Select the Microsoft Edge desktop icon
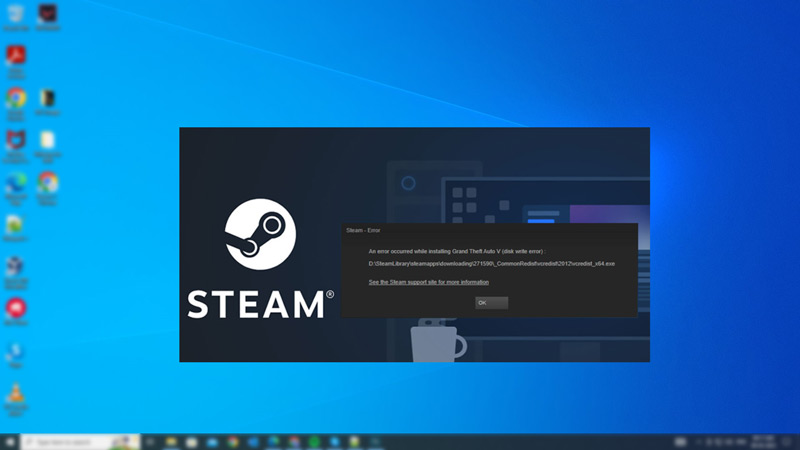Image resolution: width=800 pixels, height=450 pixels. point(16,189)
